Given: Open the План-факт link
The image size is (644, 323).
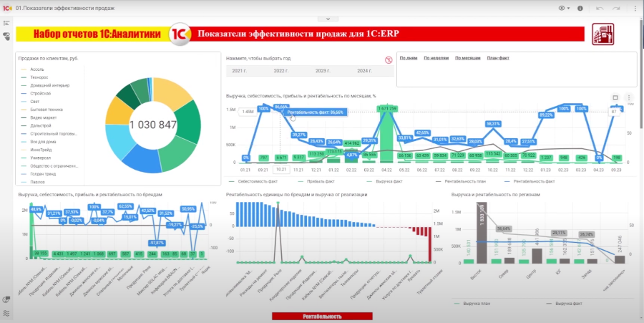Looking at the screenshot, I should [498, 58].
